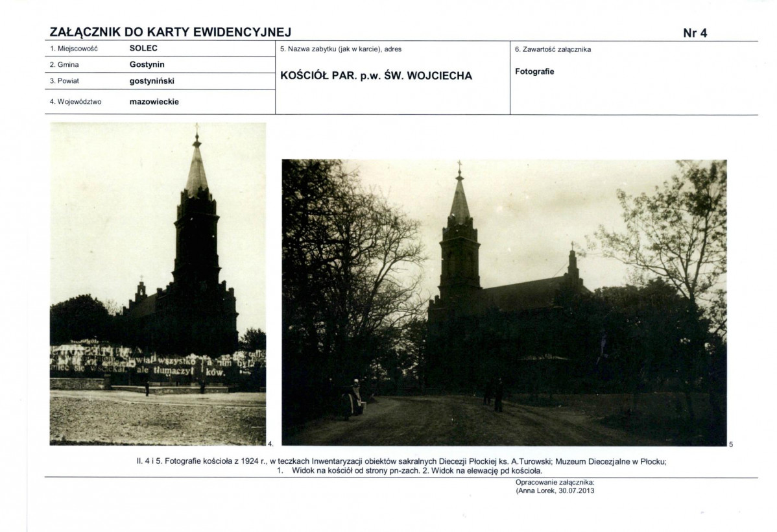Click the county value 'gostyniński'
The height and width of the screenshot is (532, 777).
(x=152, y=81)
